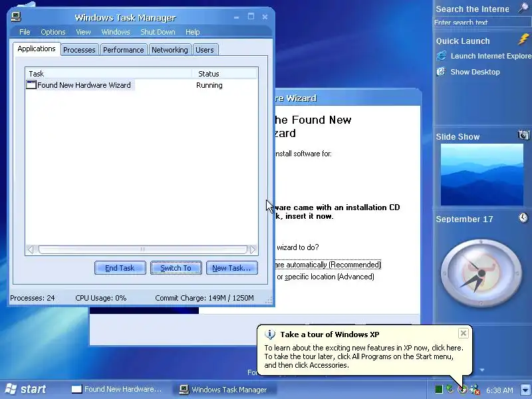Click the small clock icon beside September 17
The image size is (532, 399).
coord(523,217)
